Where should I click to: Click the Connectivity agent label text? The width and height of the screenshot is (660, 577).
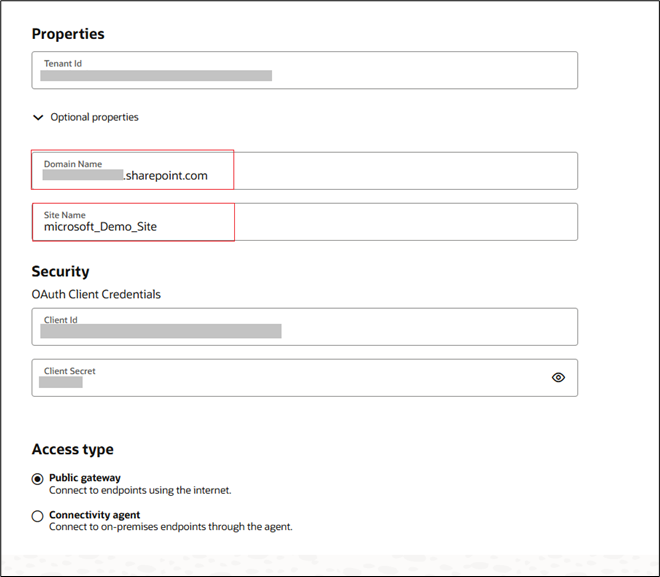pos(94,515)
